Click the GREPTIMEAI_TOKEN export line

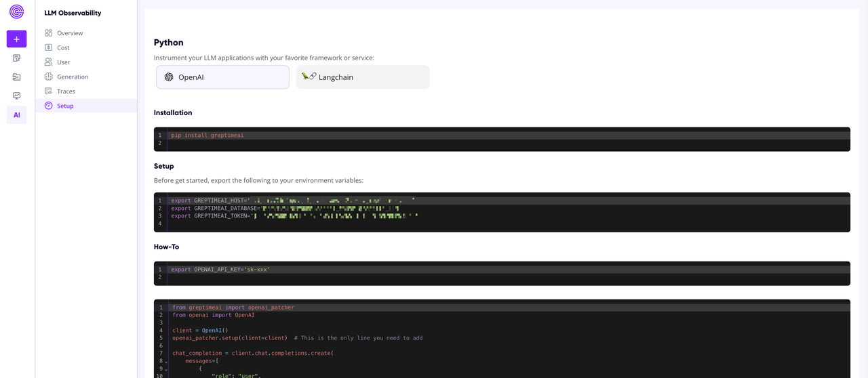click(x=295, y=216)
